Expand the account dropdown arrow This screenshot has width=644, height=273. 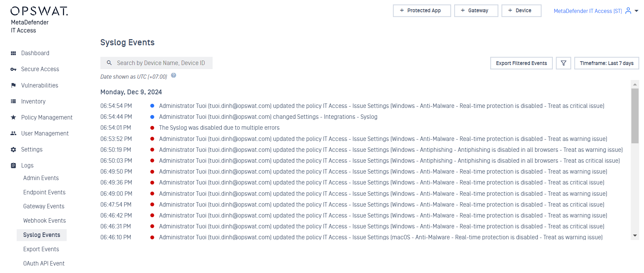pos(637,11)
